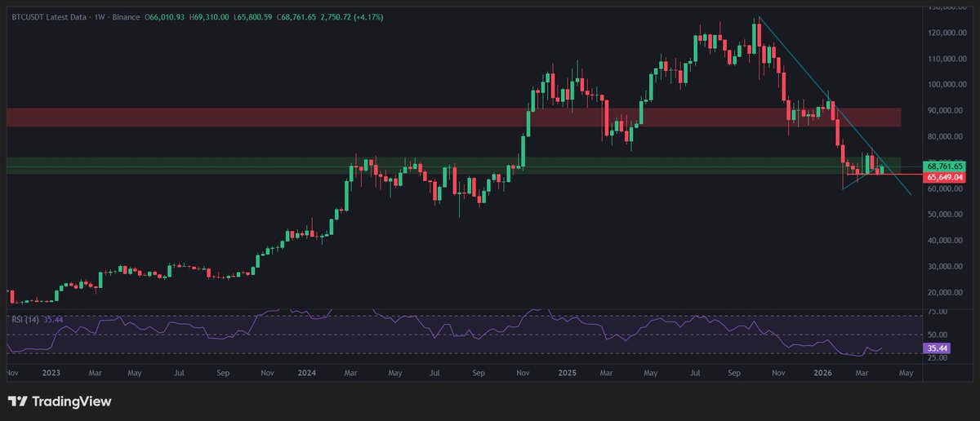Click the TradingView logo

60,401
